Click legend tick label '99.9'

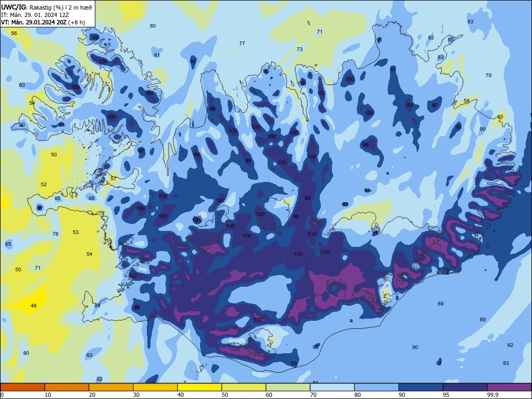point(493,395)
